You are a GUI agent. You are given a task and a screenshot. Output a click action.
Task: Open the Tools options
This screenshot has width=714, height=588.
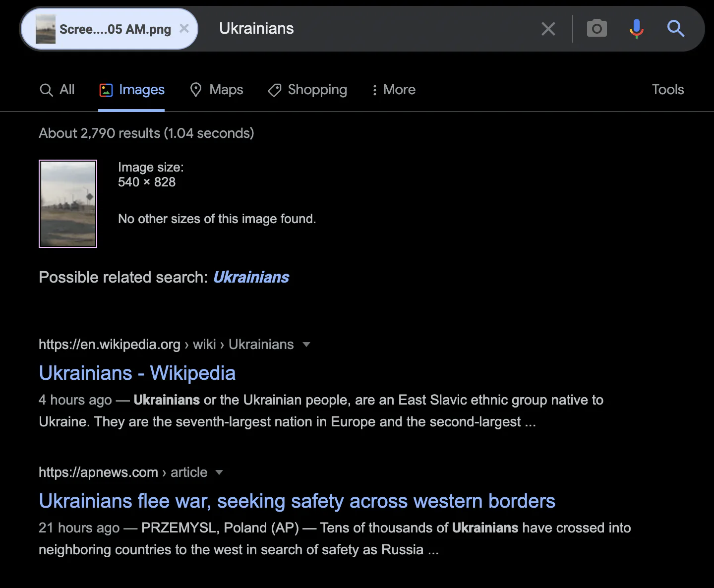[x=668, y=90]
